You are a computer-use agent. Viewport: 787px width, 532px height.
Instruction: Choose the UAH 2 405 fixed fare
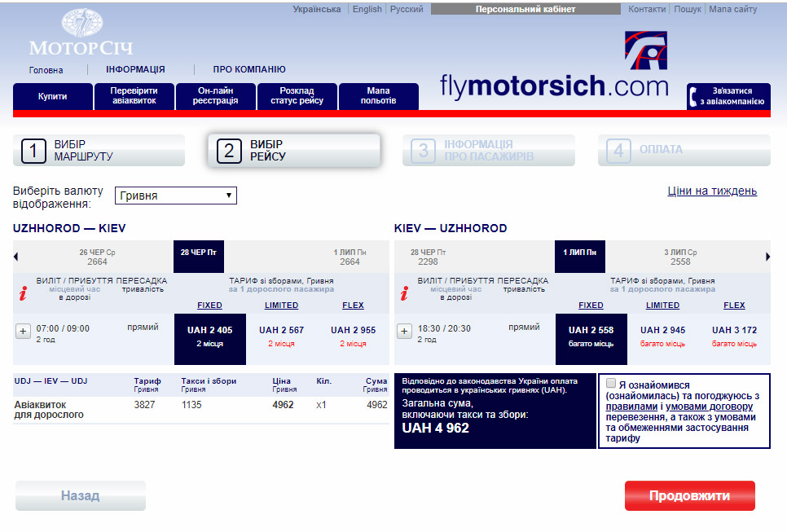point(210,339)
